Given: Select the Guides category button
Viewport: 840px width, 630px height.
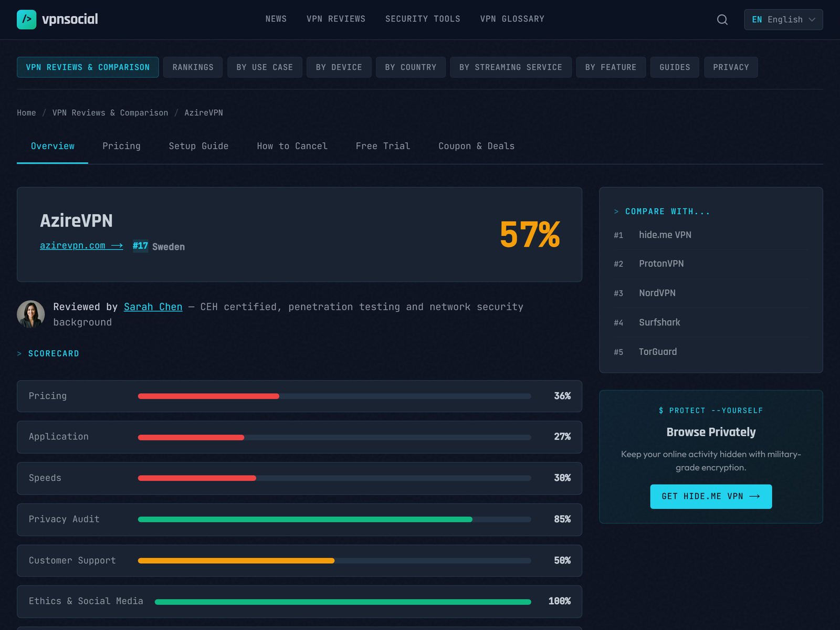Looking at the screenshot, I should coord(675,67).
